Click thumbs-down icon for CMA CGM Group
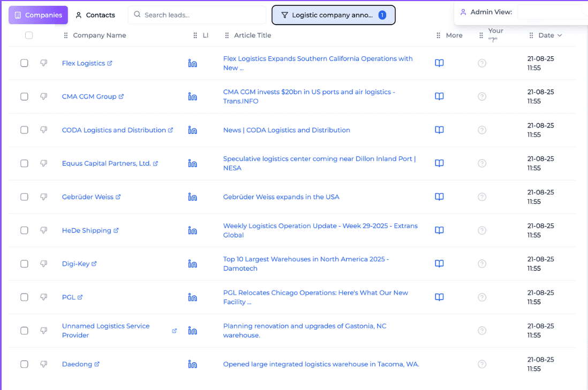This screenshot has height=390, width=588. tap(44, 96)
